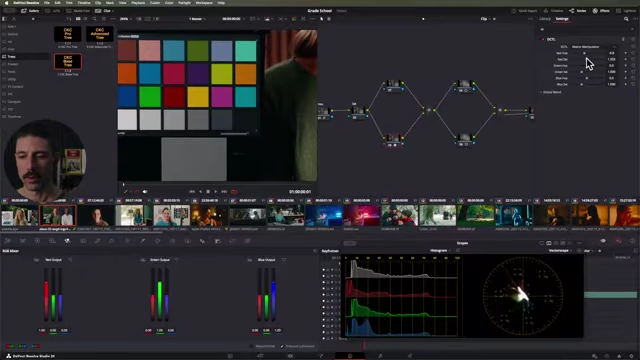The height and width of the screenshot is (360, 640).
Task: Switch to the Color page icon
Action: (350, 356)
